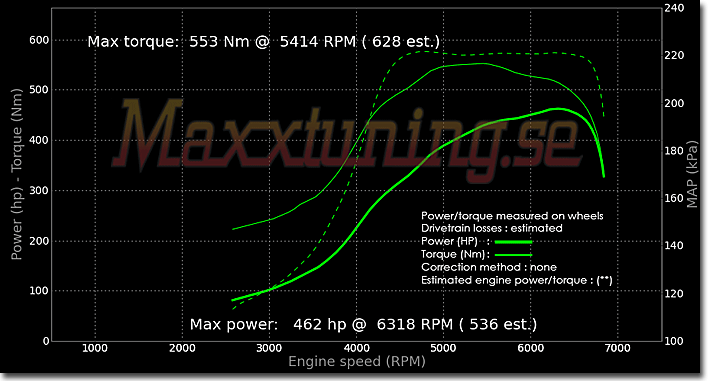Click the 100 tick on the left power axis
This screenshot has width=708, height=381.
point(39,291)
